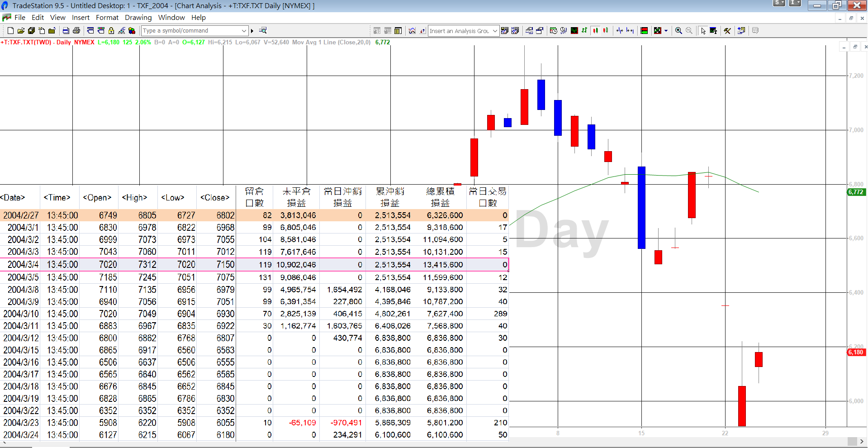
Task: Click the Print toolbar icon
Action: pos(76,31)
